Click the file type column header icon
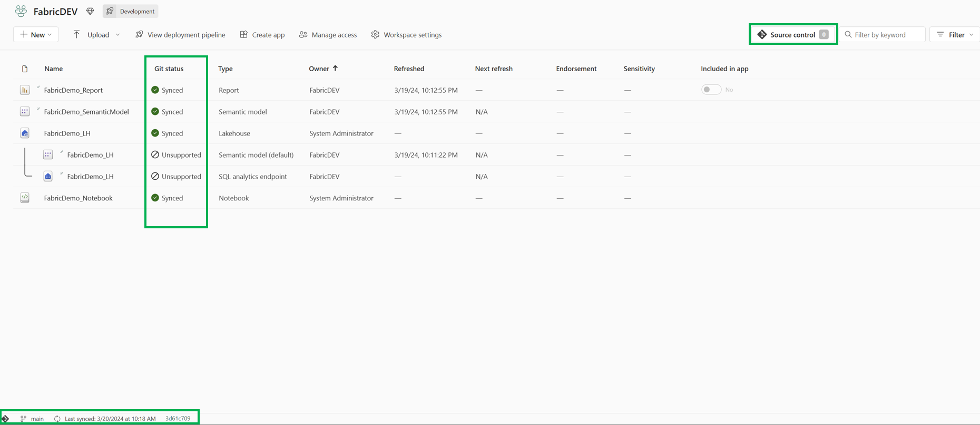 (x=25, y=69)
